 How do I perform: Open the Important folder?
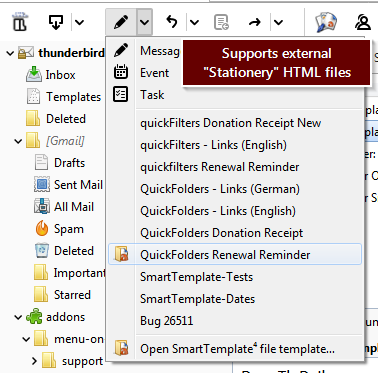click(x=79, y=273)
